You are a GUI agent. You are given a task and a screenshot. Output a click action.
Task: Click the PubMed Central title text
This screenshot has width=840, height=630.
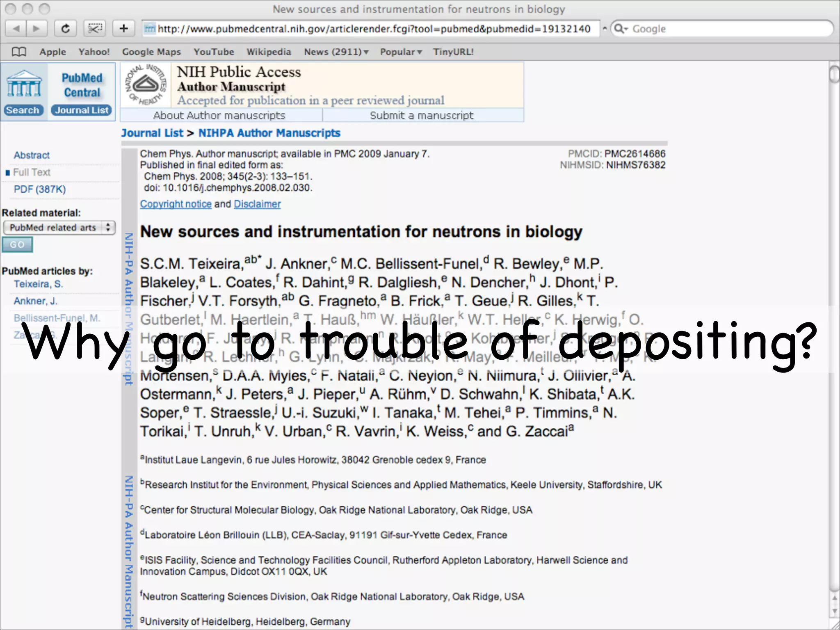[82, 85]
